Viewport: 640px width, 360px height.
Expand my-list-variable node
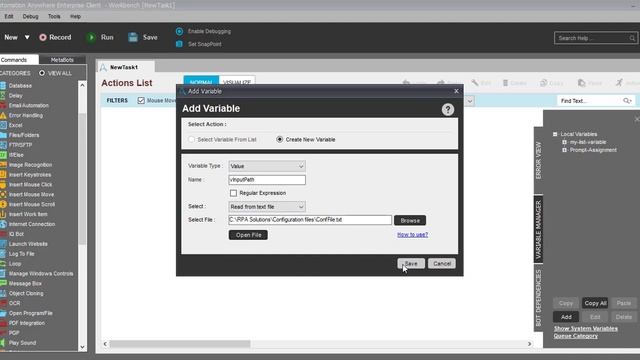point(564,142)
